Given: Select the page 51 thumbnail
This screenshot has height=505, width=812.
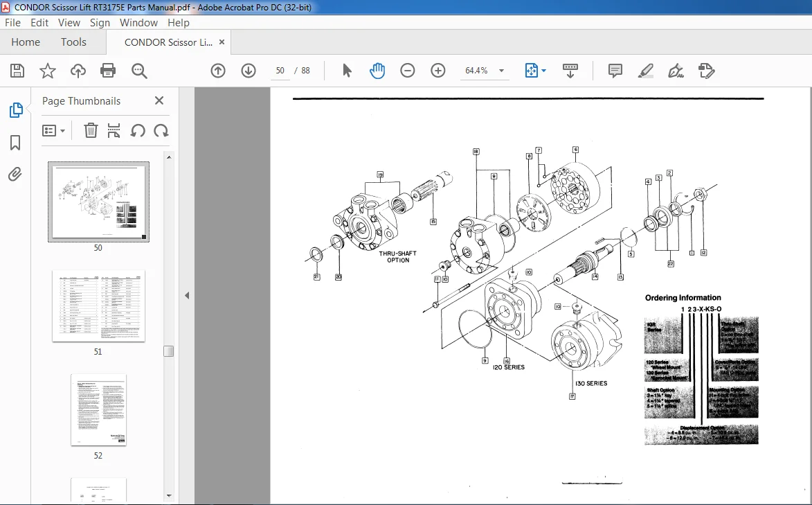Looking at the screenshot, I should pyautogui.click(x=98, y=306).
